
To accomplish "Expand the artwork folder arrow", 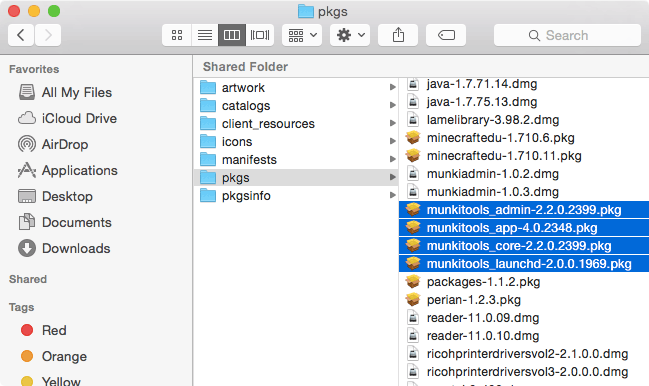I will 392,87.
